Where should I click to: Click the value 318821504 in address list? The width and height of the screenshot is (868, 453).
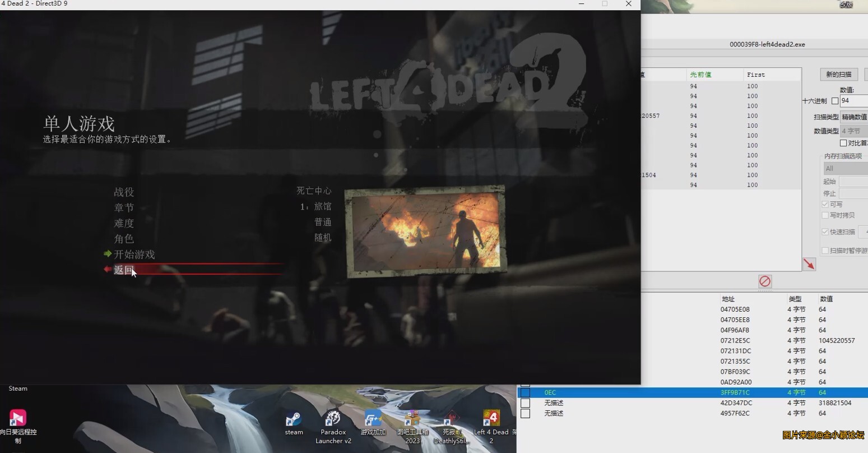coord(835,403)
